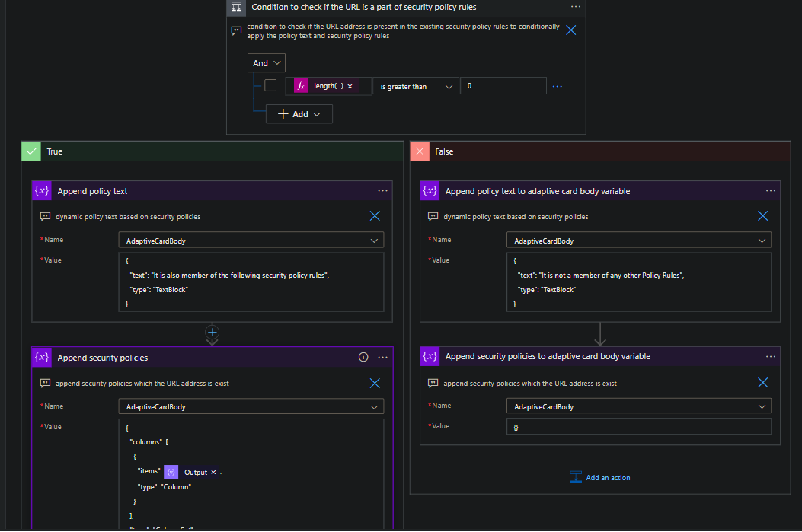This screenshot has height=532, width=802.
Task: Open ellipsis menu of 'Append policy text' action
Action: [382, 190]
